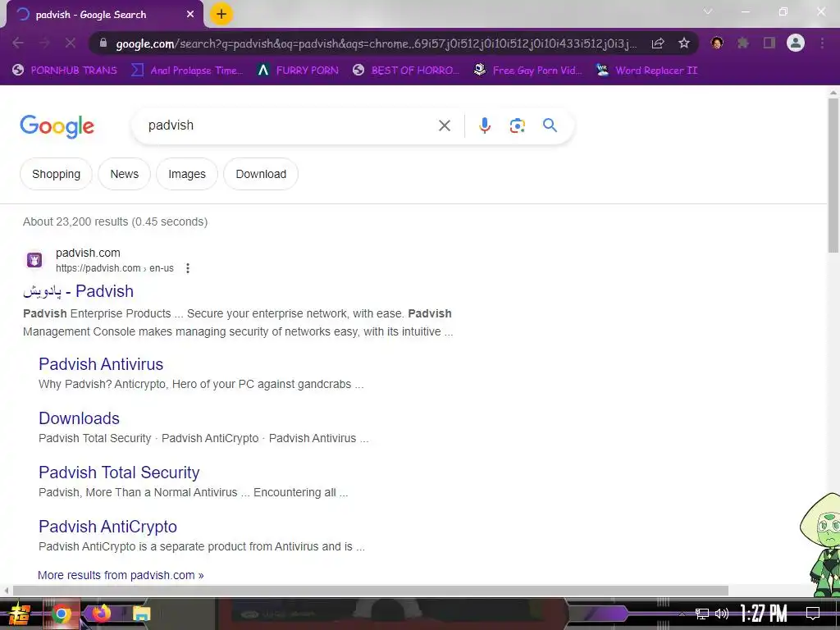This screenshot has width=840, height=630.
Task: Open File Explorer from the taskbar
Action: click(141, 614)
